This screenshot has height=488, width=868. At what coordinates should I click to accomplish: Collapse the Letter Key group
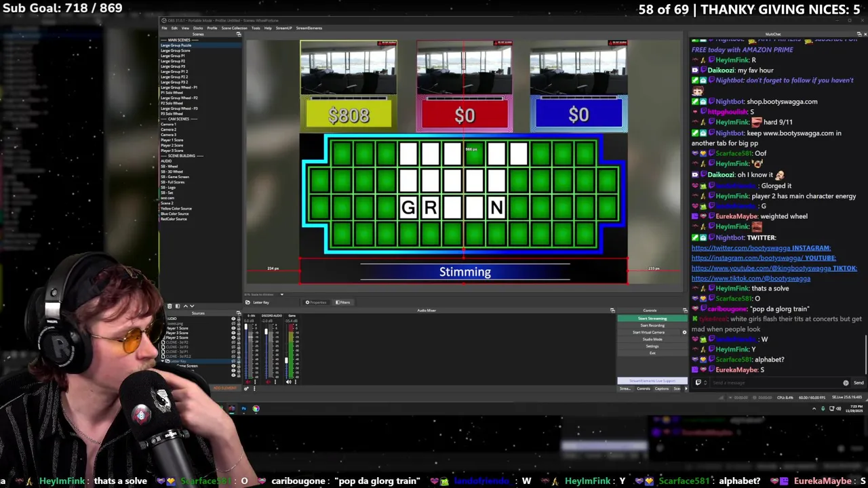(163, 361)
